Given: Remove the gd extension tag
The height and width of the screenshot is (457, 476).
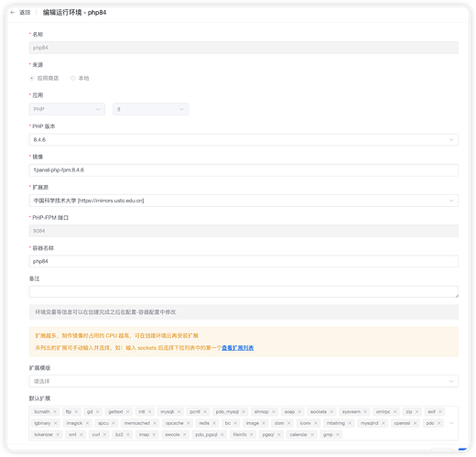Looking at the screenshot, I should (x=98, y=412).
